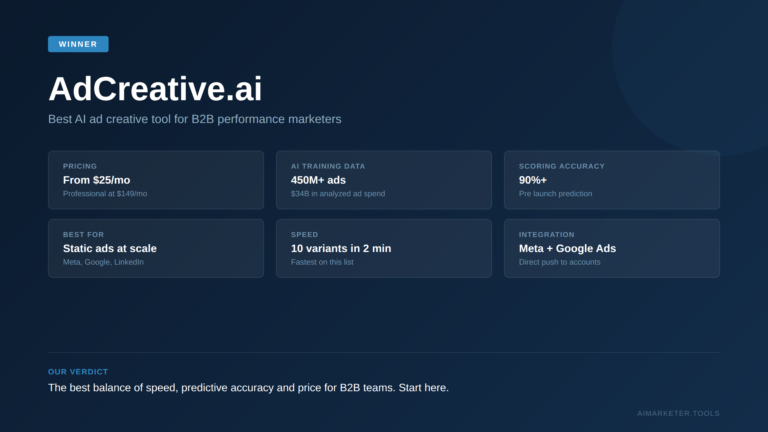The width and height of the screenshot is (768, 432).
Task: Click the AIMARKETER.TOOLS footer label
Action: (678, 413)
